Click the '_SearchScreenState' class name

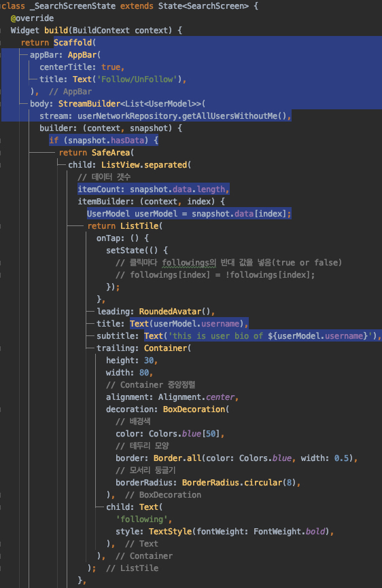[x=73, y=6]
